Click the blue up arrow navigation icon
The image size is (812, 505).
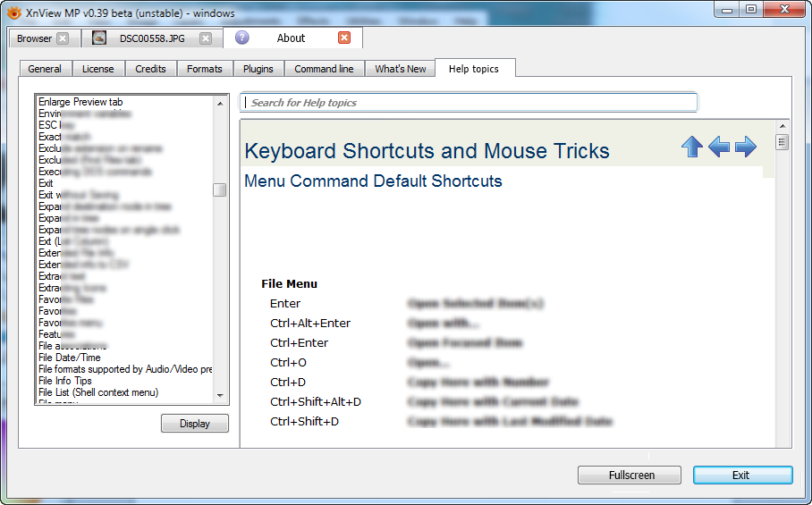[692, 147]
